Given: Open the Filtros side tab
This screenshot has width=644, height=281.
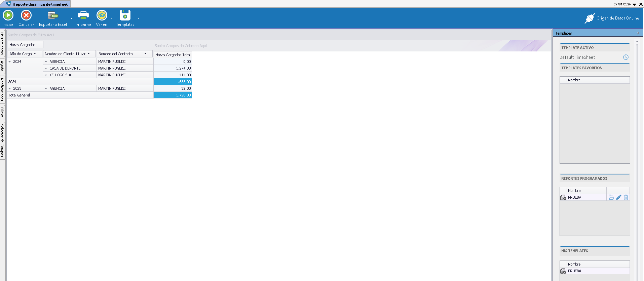Looking at the screenshot, I should pos(2,112).
